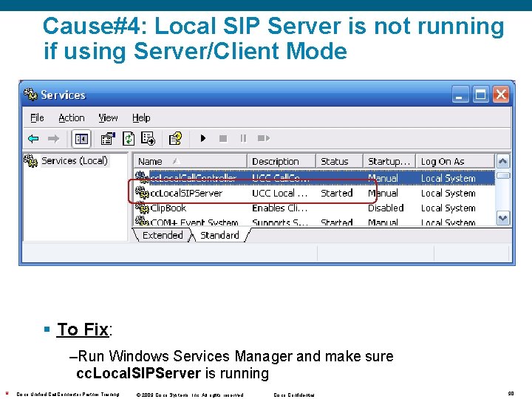Stop the service with the stop button

(x=223, y=138)
